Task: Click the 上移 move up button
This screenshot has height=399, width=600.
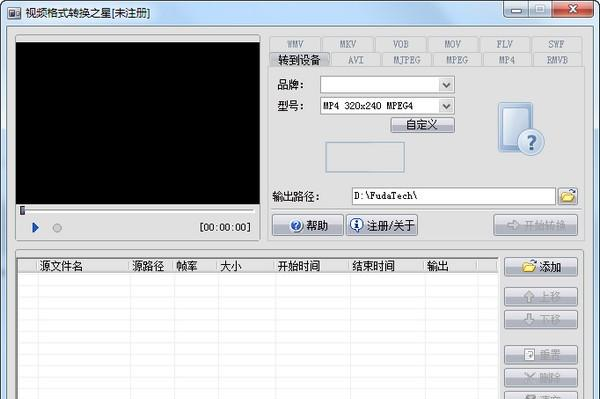Action: click(541, 297)
